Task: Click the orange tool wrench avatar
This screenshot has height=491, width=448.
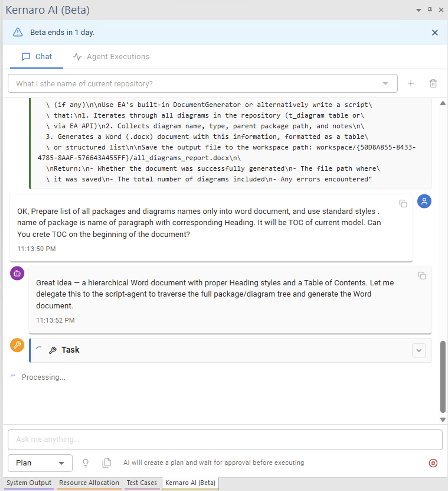Action: 17,345
